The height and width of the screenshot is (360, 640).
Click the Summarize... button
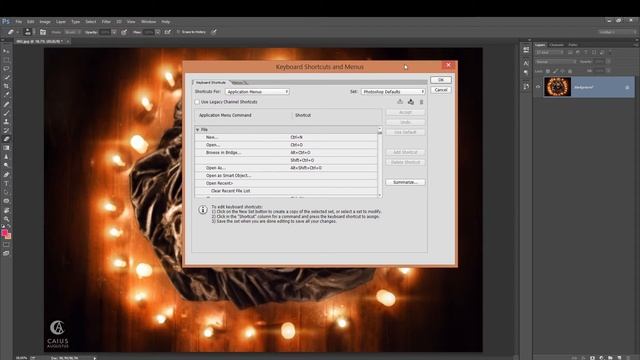click(405, 182)
